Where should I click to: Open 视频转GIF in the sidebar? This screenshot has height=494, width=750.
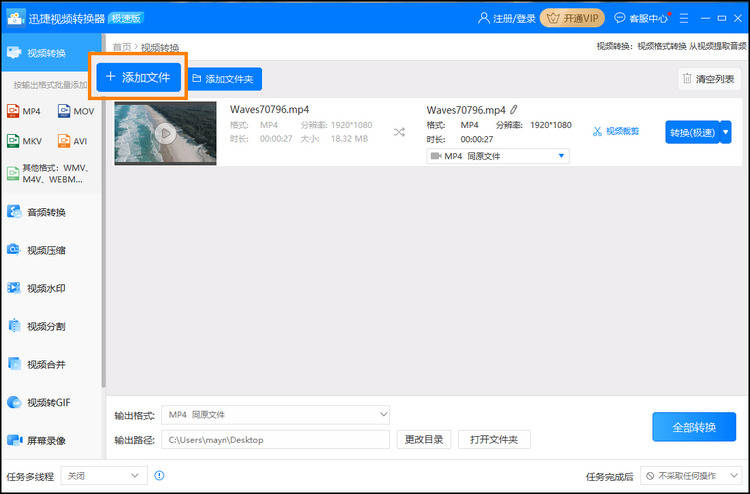click(x=39, y=403)
